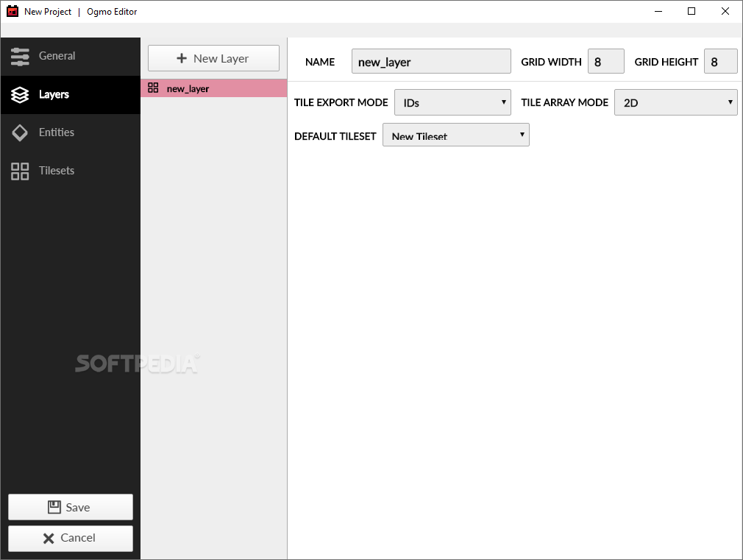Click the Grid Width input field
This screenshot has width=743, height=560.
606,61
